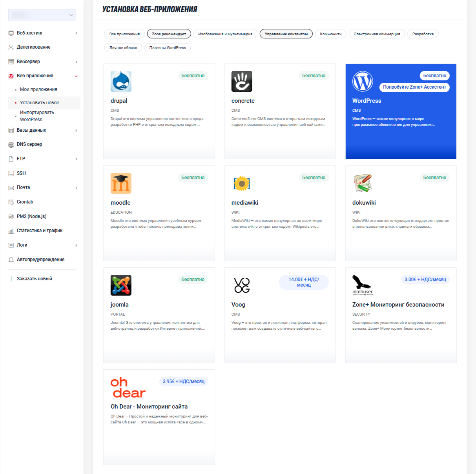Select Изображения и мультимедиа filter

click(225, 34)
